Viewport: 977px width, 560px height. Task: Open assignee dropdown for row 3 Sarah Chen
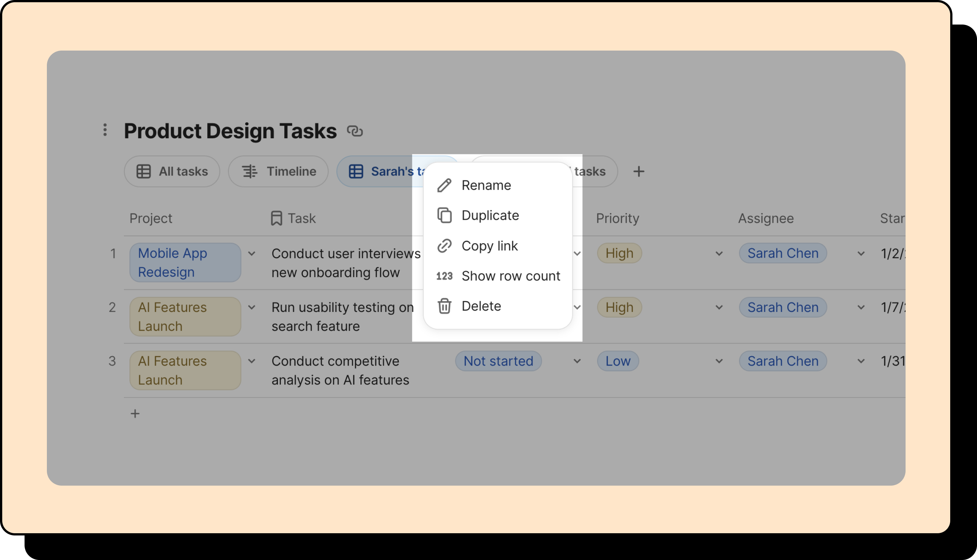pyautogui.click(x=861, y=361)
